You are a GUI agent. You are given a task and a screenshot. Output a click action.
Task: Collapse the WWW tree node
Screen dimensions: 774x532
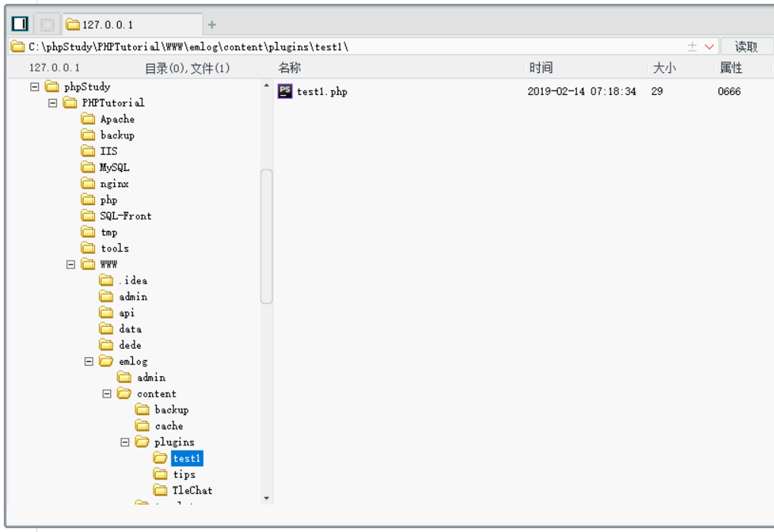[x=71, y=264]
